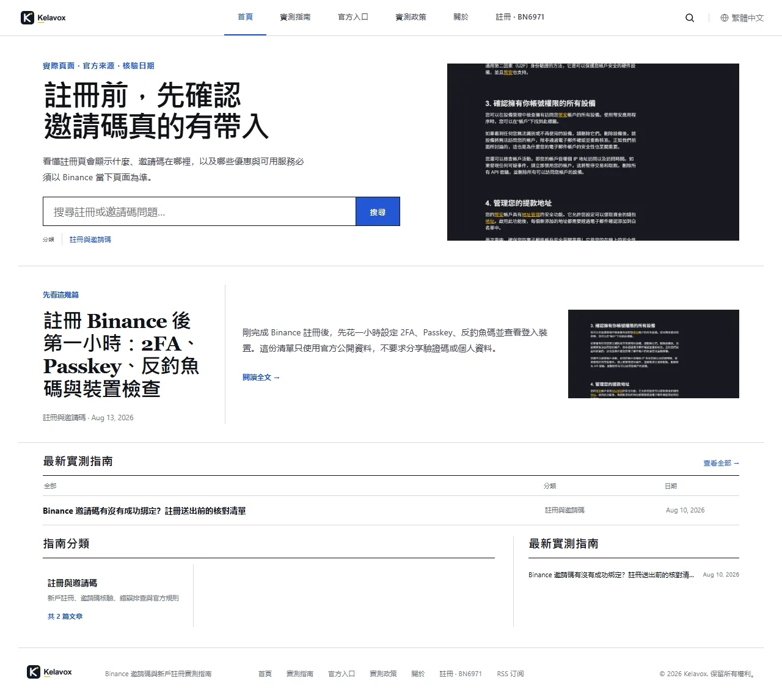Click sidebar date Aug 10, 2026
The image size is (782, 700).
(x=721, y=575)
